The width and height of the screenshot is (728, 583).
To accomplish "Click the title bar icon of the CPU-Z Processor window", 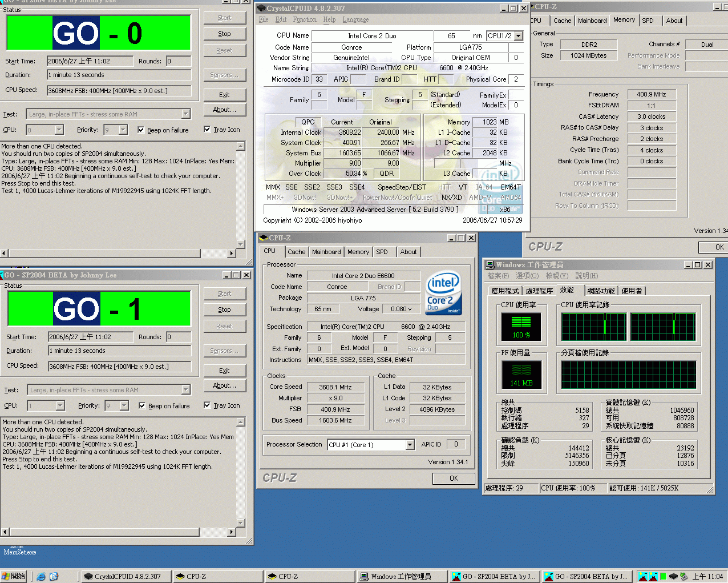I will (x=264, y=238).
